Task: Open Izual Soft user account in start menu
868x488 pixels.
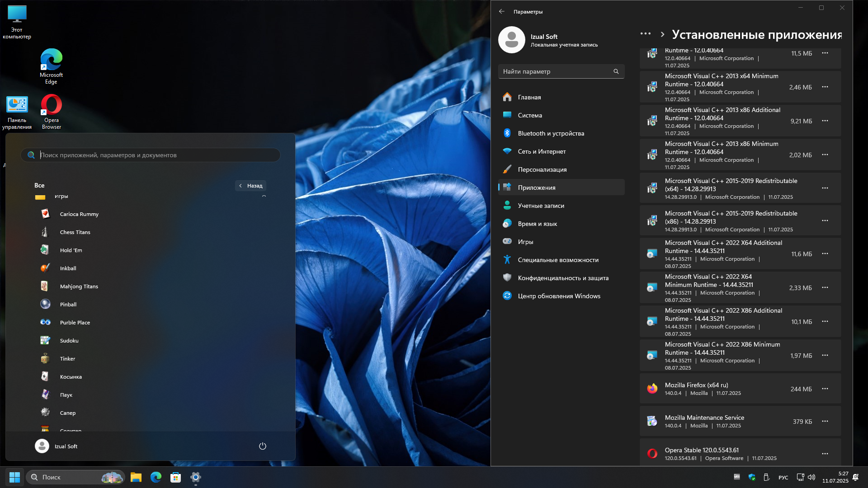Action: [57, 446]
